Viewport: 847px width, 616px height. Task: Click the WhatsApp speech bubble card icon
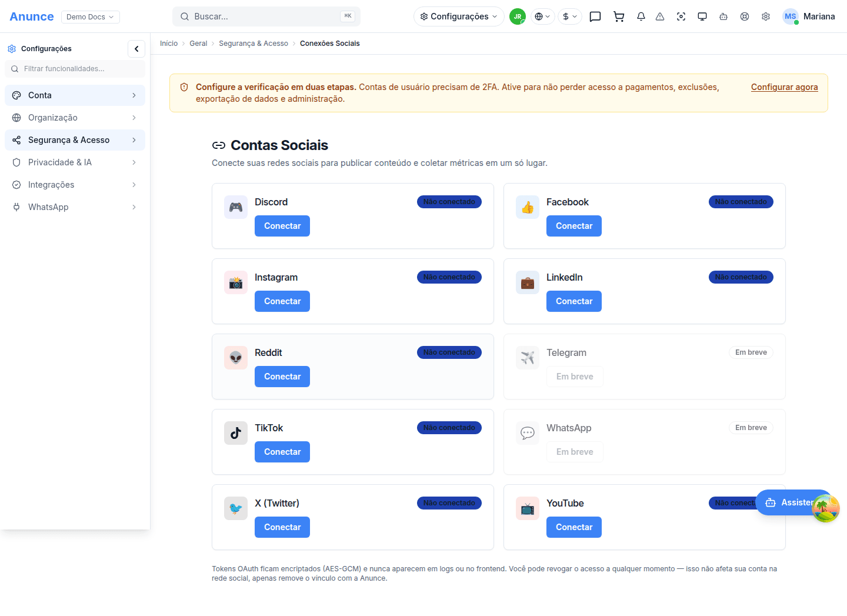click(x=528, y=433)
